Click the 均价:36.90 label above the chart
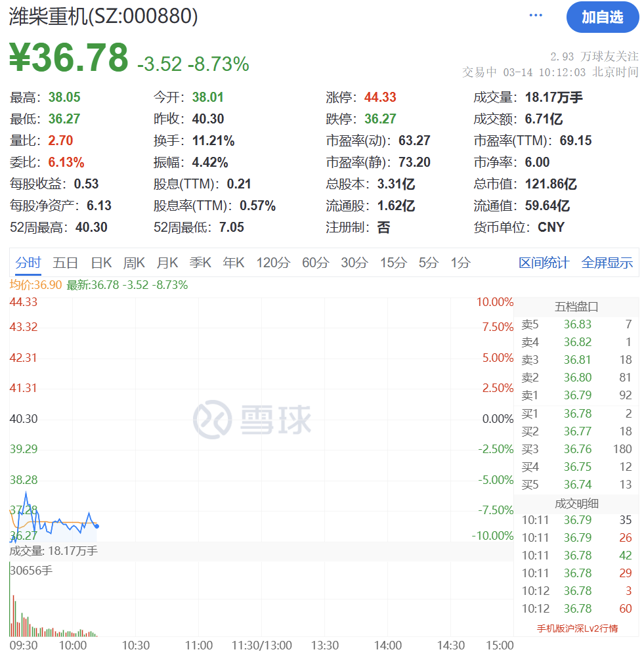644x656 pixels. 35,285
